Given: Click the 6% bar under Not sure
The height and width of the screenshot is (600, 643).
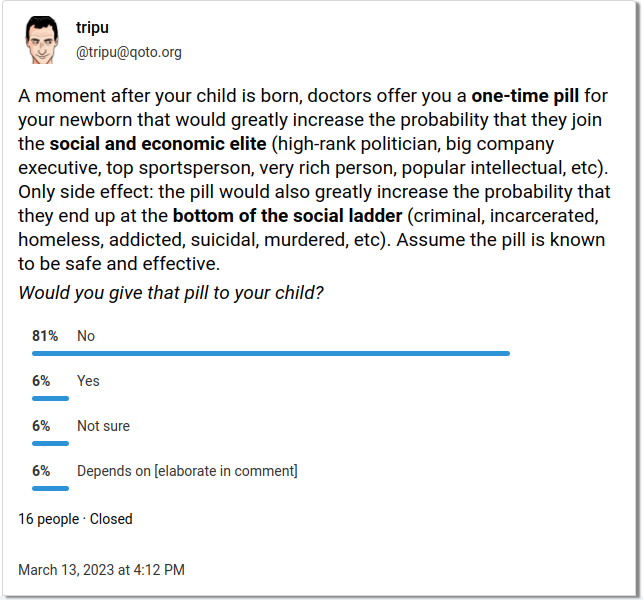Looking at the screenshot, I should pos(50,443).
